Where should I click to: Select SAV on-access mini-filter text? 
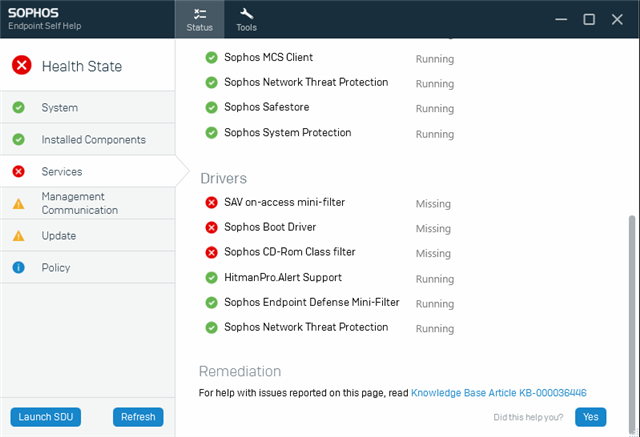tap(284, 202)
